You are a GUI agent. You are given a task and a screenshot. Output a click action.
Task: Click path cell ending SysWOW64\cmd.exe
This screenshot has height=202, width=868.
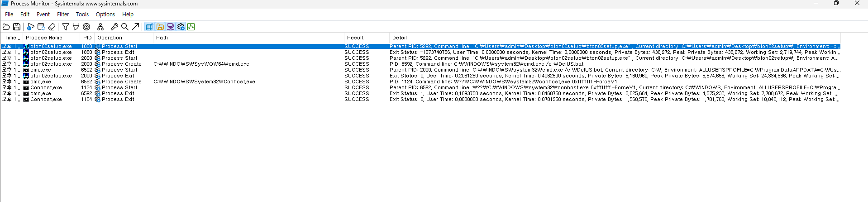201,64
